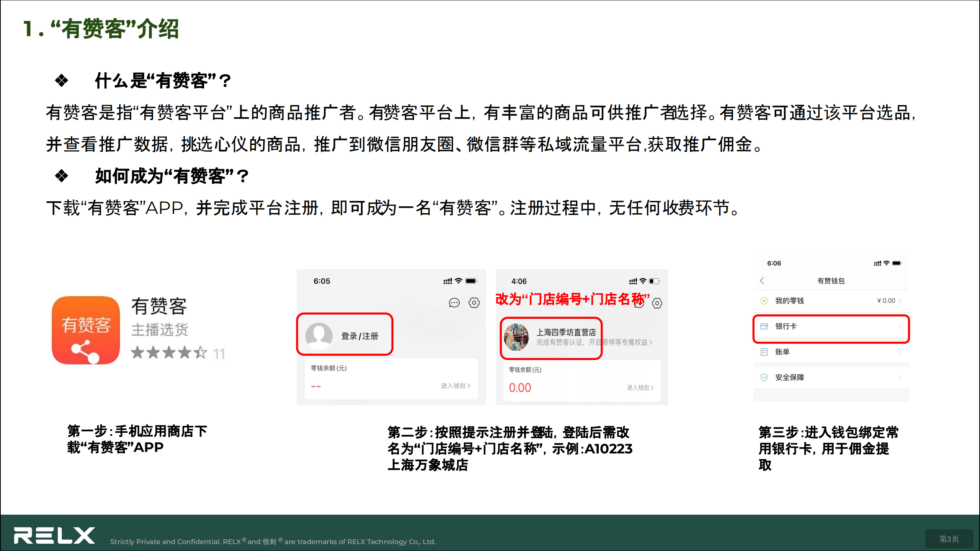Click 登录/注册 text button
This screenshot has width=980, height=551.
tap(359, 336)
